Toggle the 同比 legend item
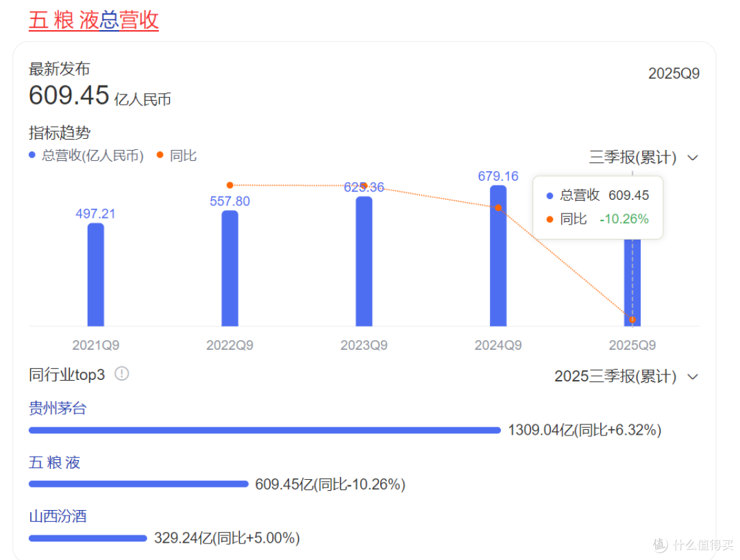This screenshot has height=560, width=740. (177, 155)
